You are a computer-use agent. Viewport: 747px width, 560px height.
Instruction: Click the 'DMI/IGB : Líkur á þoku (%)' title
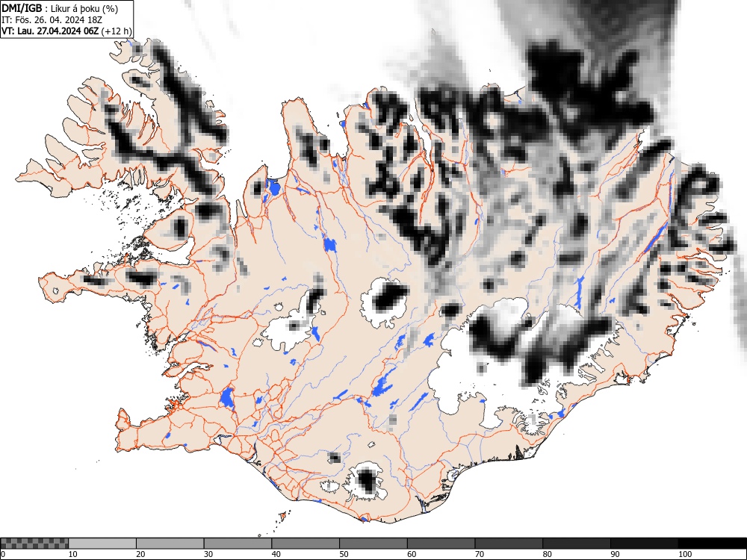click(60, 8)
